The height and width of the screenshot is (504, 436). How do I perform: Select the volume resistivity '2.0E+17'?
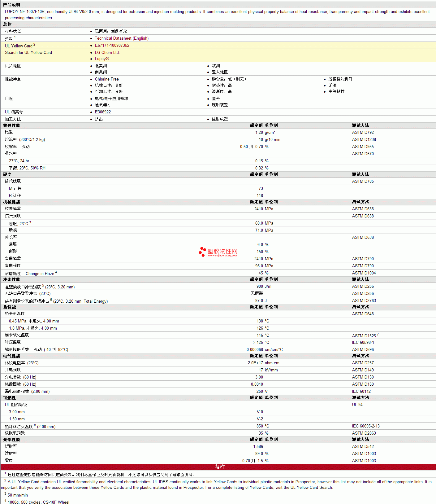coord(255,363)
